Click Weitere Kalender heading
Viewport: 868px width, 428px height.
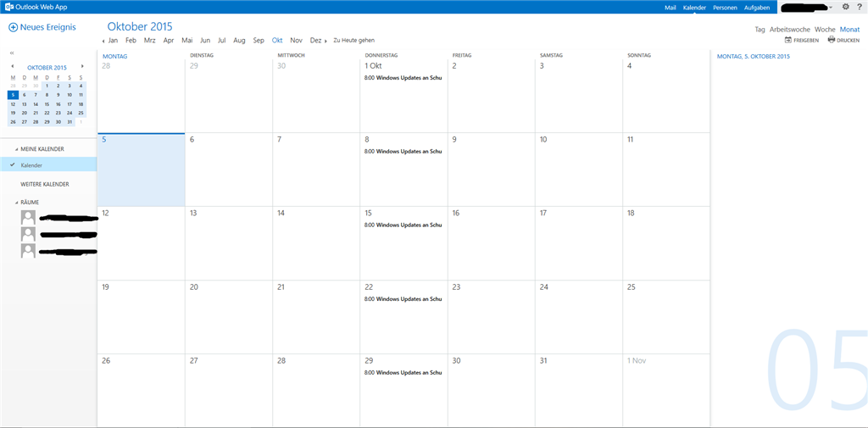[x=45, y=184]
